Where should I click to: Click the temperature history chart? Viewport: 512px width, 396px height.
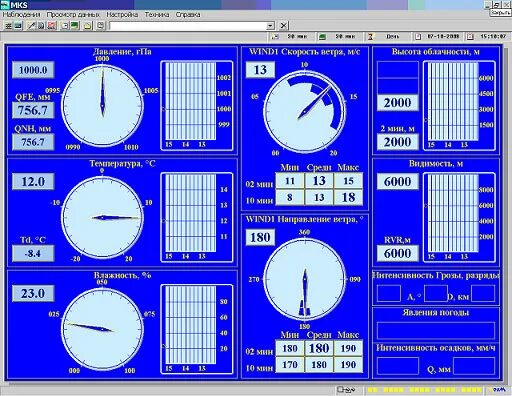[x=197, y=218]
